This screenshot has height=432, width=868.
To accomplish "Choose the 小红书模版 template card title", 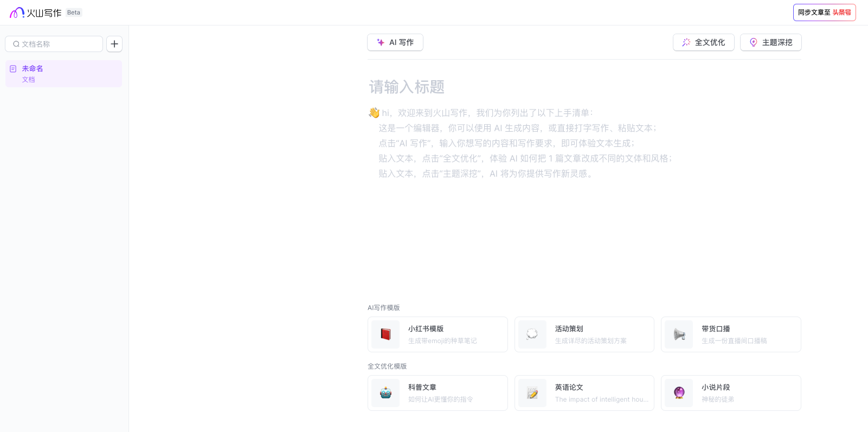I will coord(426,328).
